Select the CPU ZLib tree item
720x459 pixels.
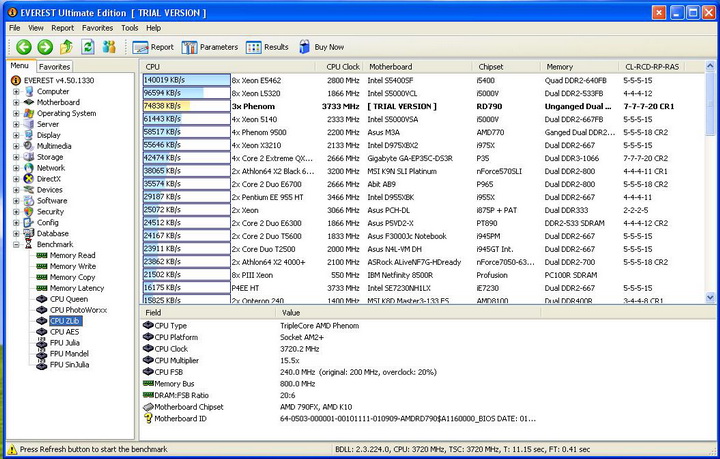click(x=65, y=321)
